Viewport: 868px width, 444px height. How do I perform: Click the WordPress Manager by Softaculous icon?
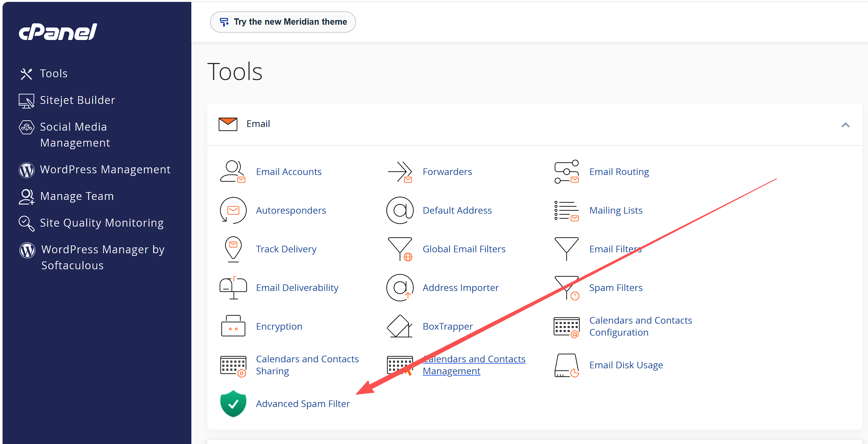point(27,250)
